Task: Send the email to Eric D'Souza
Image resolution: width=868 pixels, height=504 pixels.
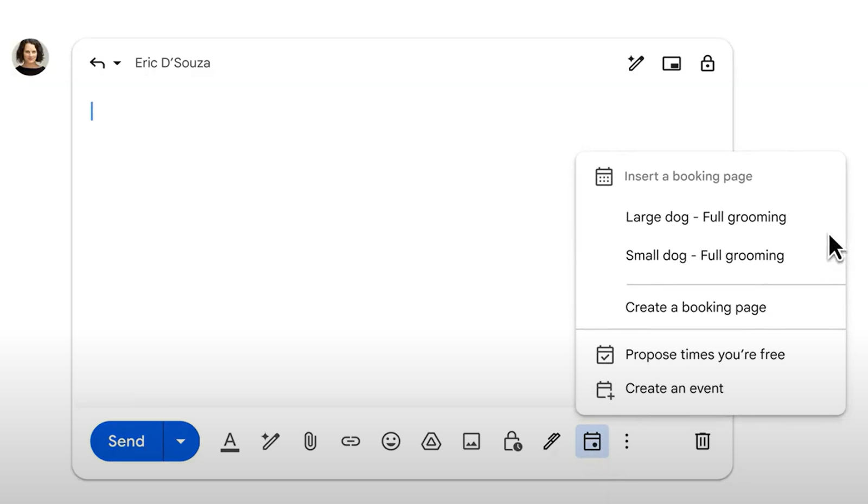Action: (x=125, y=441)
